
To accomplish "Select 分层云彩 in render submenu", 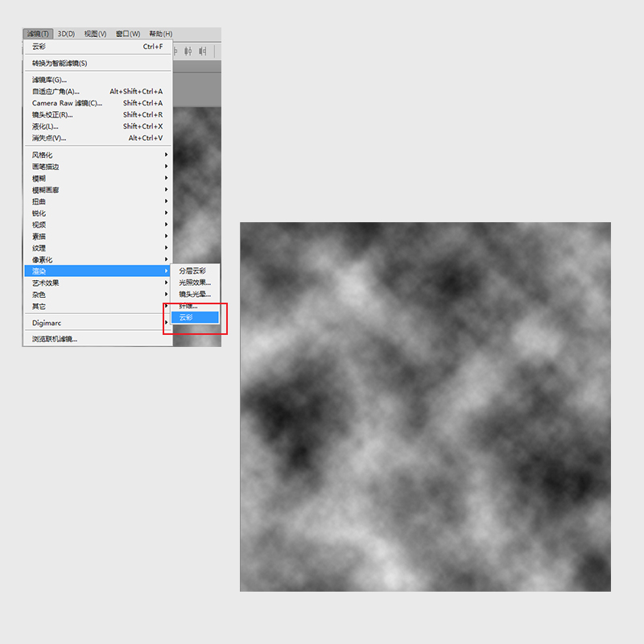I will tap(195, 271).
